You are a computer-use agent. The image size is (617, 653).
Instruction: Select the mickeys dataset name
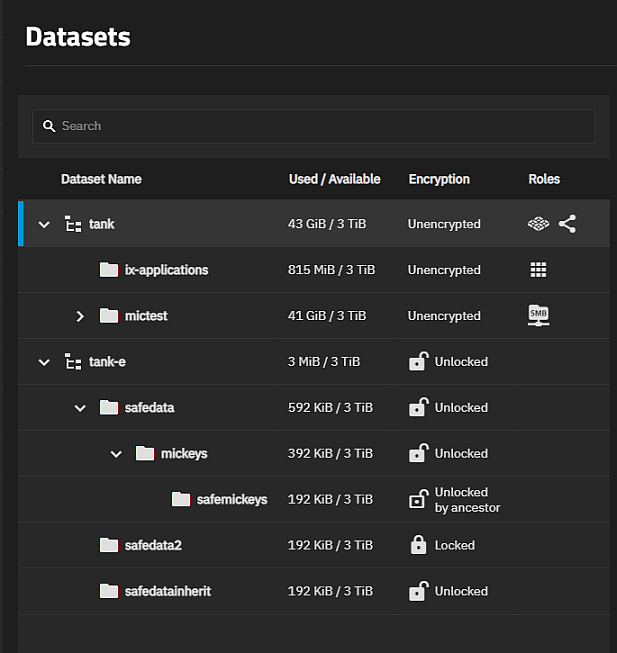click(184, 454)
